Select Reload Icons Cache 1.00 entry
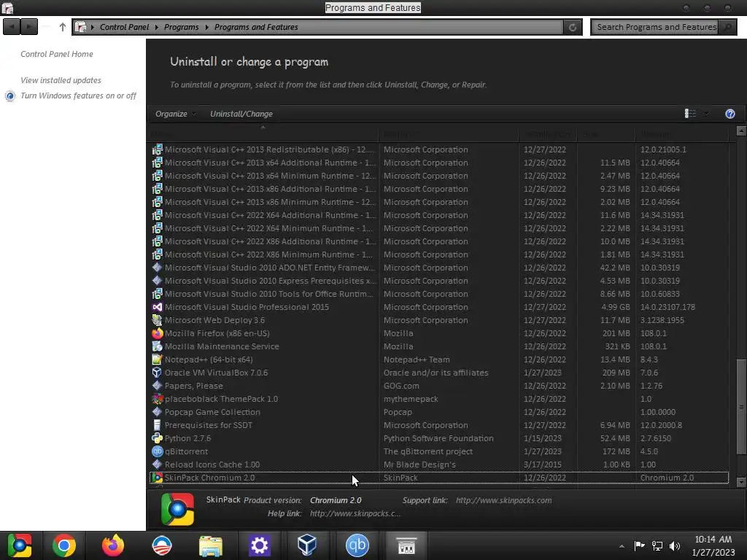747x560 pixels. [438, 464]
